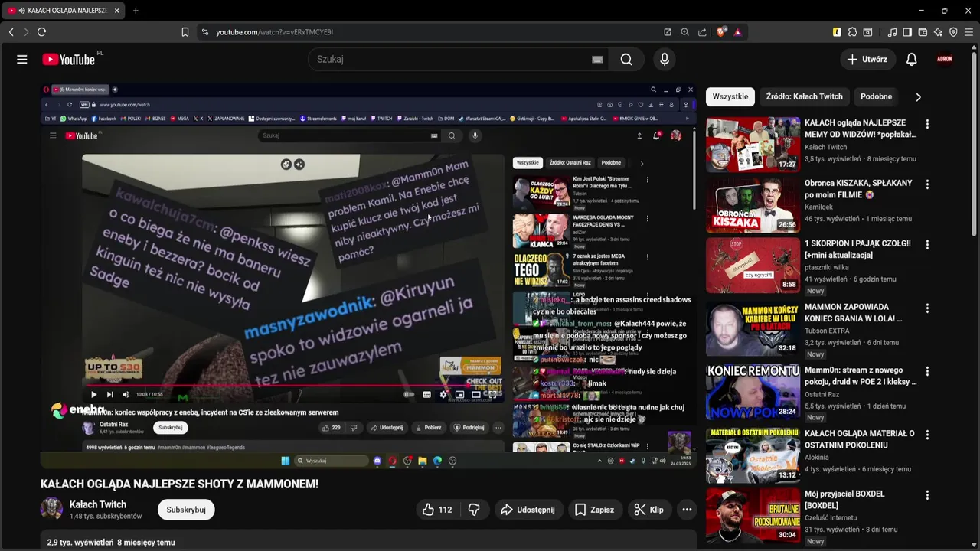Open Leo AI sparkle icon
Image resolution: width=980 pixels, height=551 pixels.
click(938, 32)
